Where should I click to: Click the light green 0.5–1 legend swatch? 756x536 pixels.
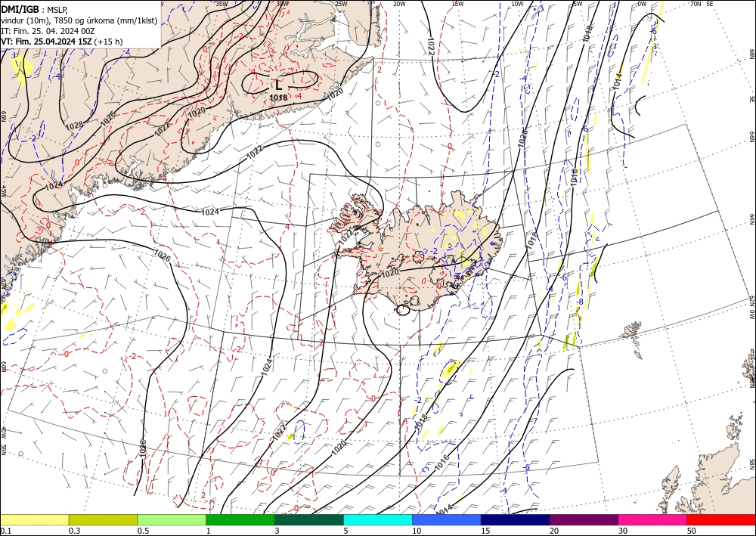click(172, 519)
